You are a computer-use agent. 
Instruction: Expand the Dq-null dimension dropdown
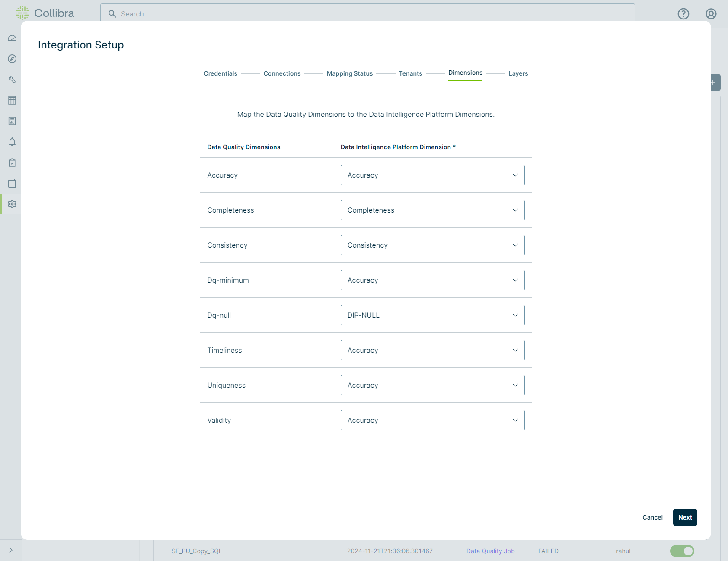432,315
